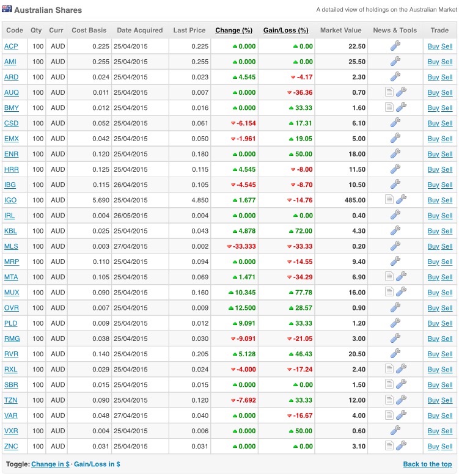Click the Cost Basis column header
This screenshot has height=476, width=459.
click(x=89, y=31)
